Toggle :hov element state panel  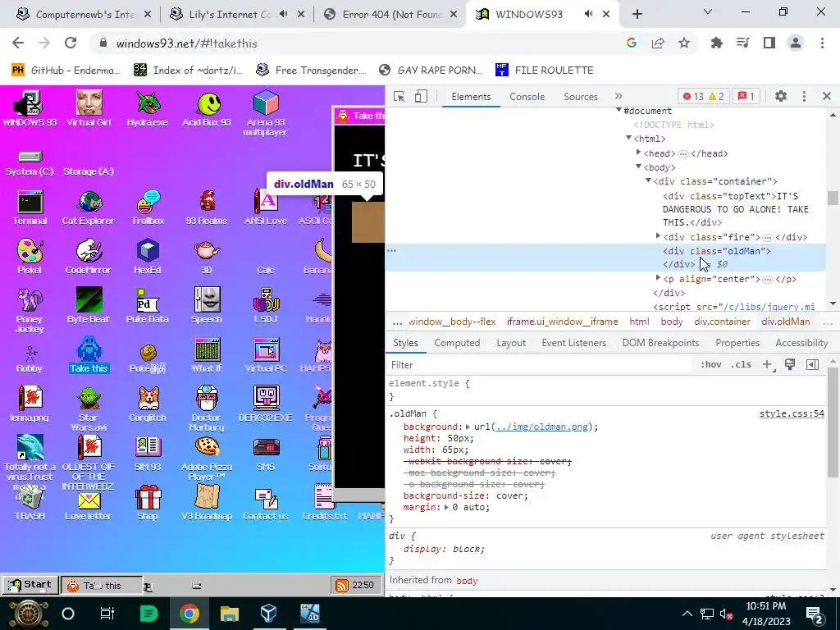point(711,364)
